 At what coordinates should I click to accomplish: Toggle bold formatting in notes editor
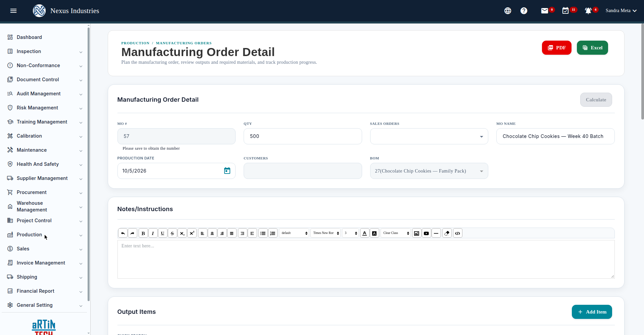[x=143, y=233]
